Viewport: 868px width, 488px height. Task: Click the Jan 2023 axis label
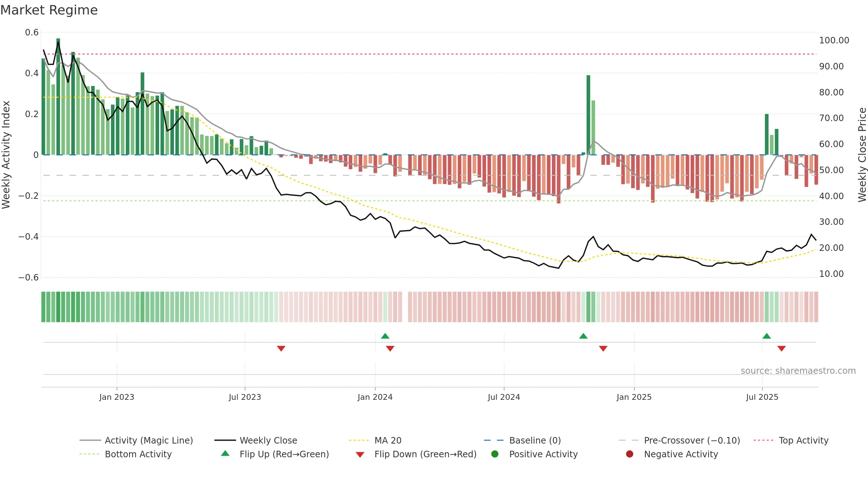click(x=117, y=397)
